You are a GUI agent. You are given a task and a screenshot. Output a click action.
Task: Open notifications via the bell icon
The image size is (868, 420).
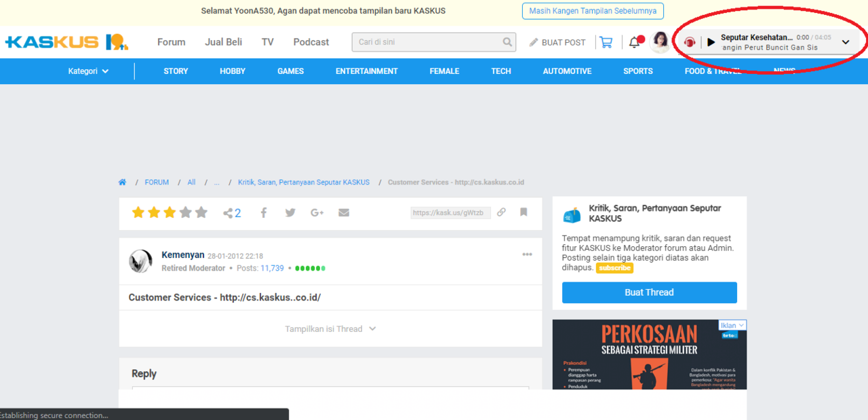point(633,42)
